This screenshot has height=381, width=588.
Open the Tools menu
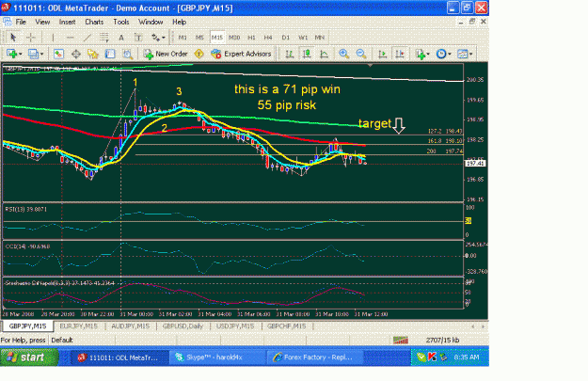(121, 23)
